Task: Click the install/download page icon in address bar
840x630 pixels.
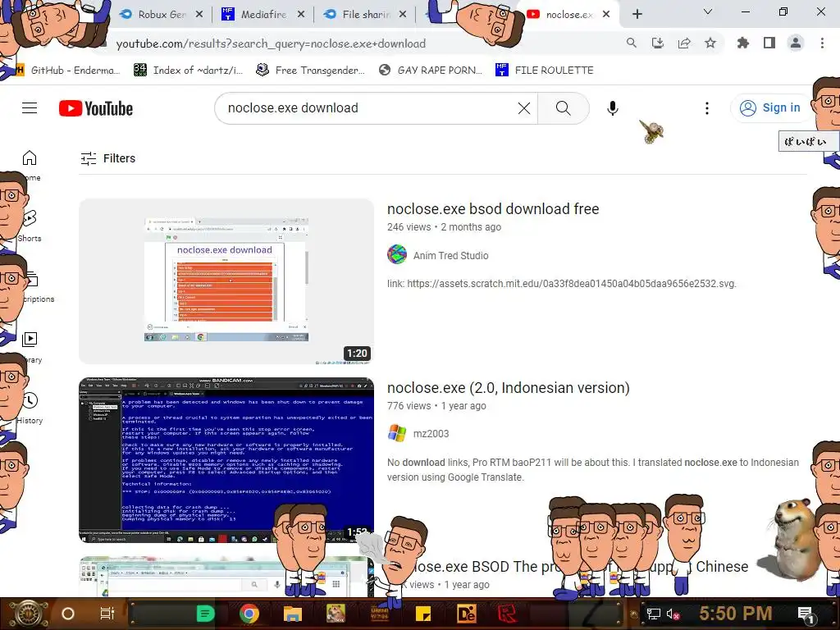Action: coord(658,43)
